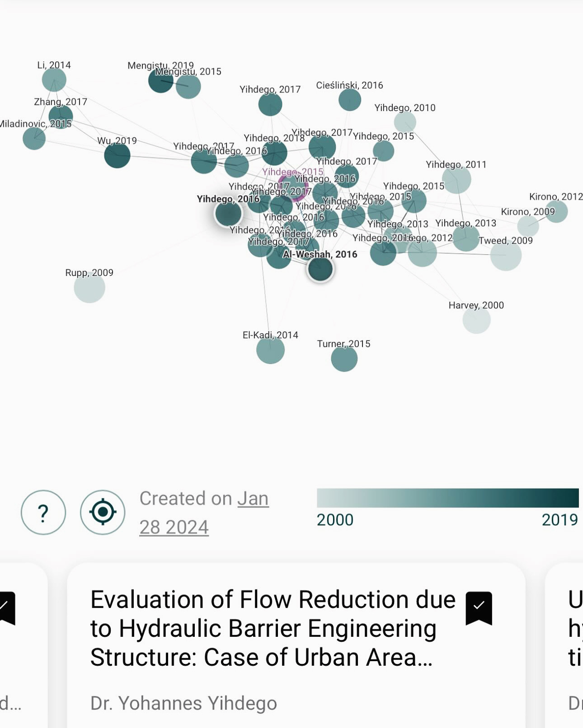Click the Cieśliński, 2016 node
The height and width of the screenshot is (728, 583).
pos(350,100)
